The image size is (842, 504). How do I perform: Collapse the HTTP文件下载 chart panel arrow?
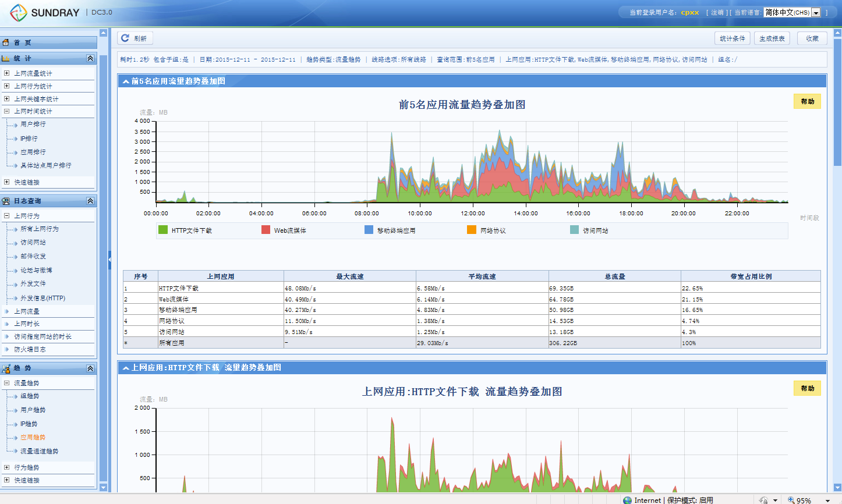pyautogui.click(x=125, y=368)
